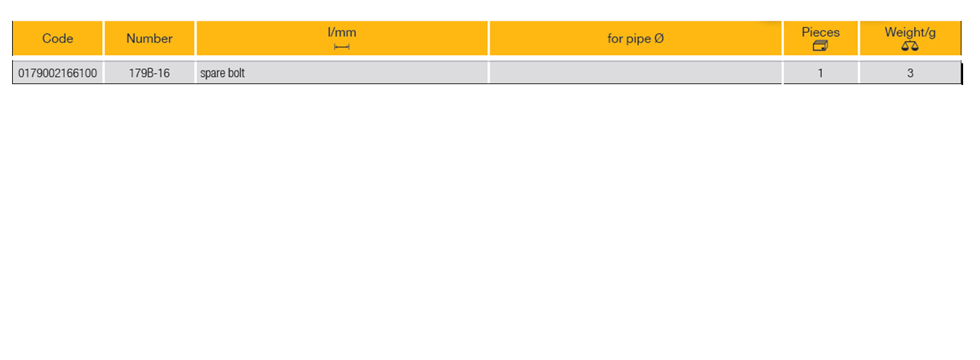The width and height of the screenshot is (980, 360).
Task: Select product code 0179002166100
Action: click(57, 73)
